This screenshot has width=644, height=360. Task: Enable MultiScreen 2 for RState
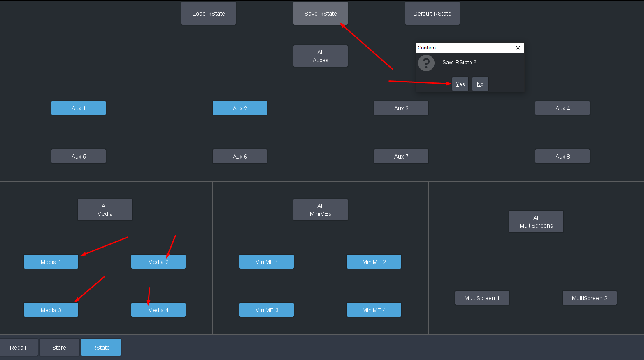point(590,298)
